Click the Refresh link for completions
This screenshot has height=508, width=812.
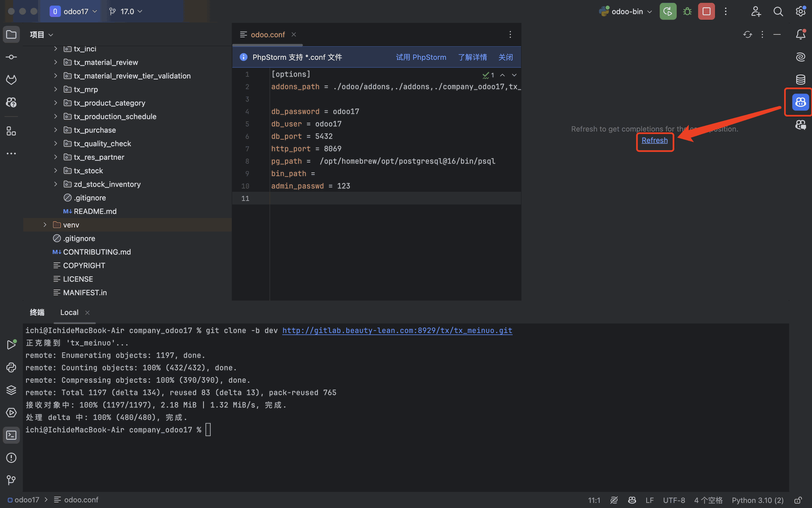655,140
